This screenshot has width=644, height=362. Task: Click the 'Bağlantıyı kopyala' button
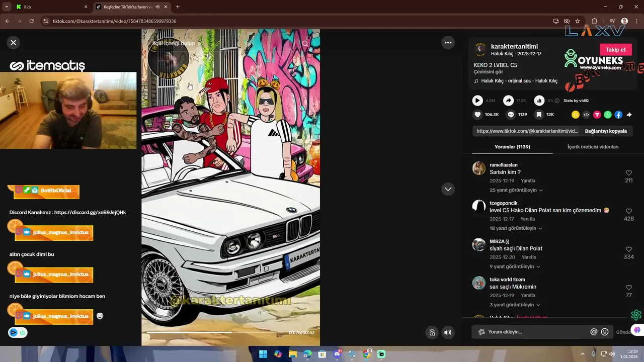pos(606,131)
